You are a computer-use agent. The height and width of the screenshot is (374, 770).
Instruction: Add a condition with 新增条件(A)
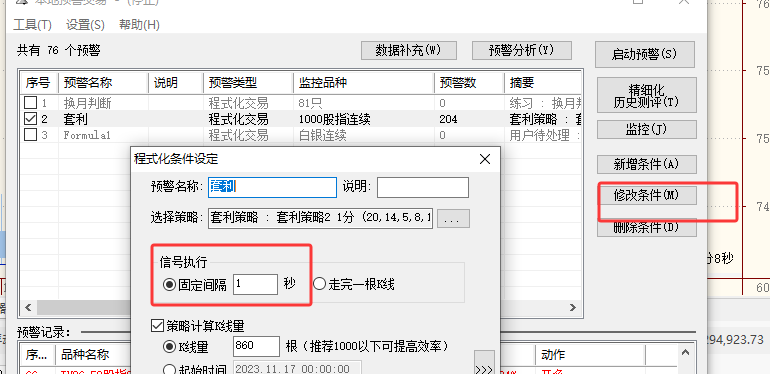647,164
